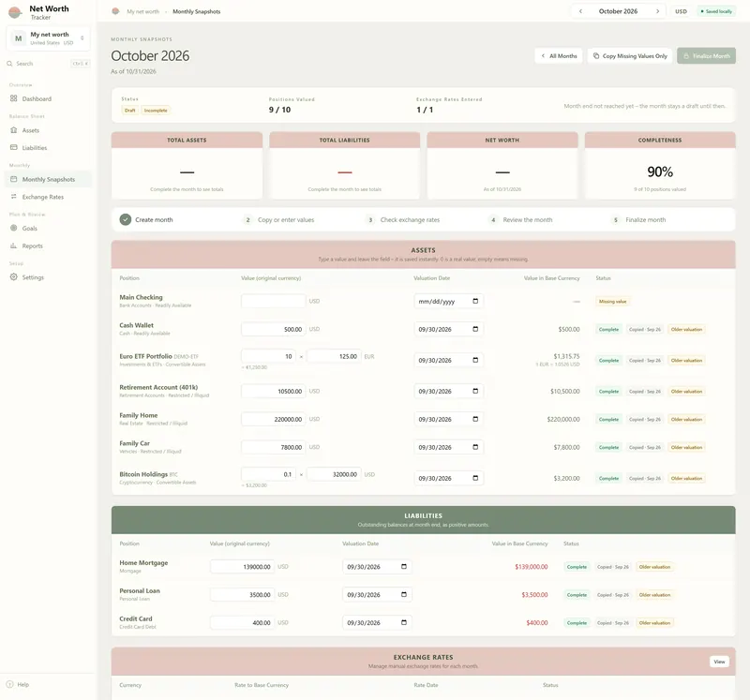The height and width of the screenshot is (700, 750).
Task: Click the Monthly Snapshots calendar icon
Action: pos(14,179)
